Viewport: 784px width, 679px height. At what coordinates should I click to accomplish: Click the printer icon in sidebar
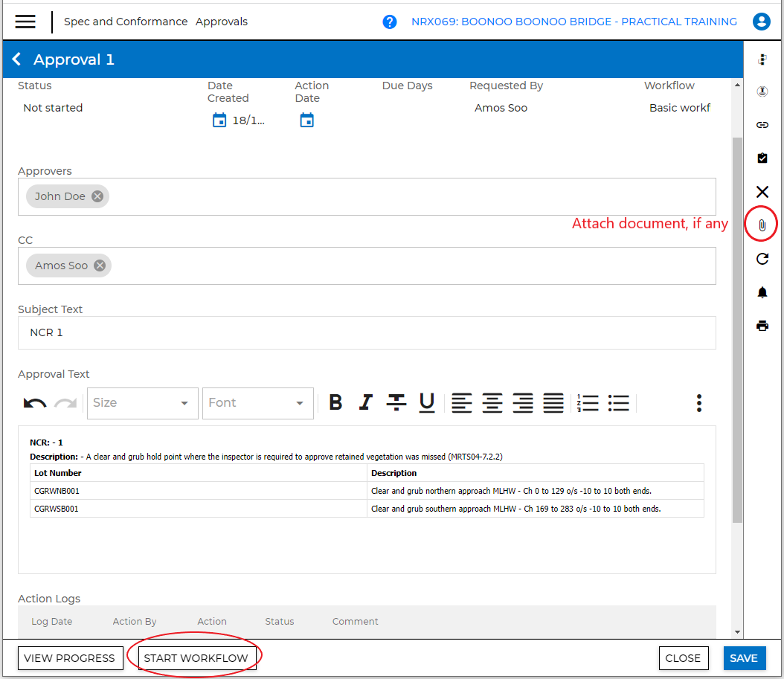[762, 326]
